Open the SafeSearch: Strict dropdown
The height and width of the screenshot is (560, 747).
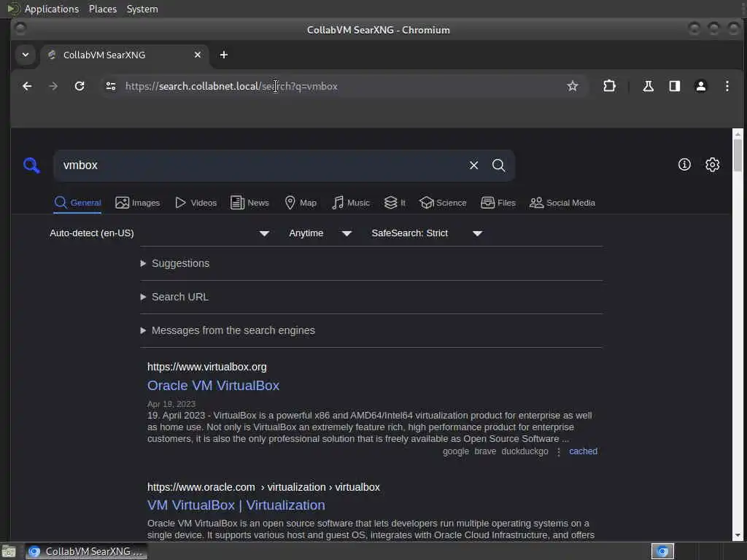427,233
